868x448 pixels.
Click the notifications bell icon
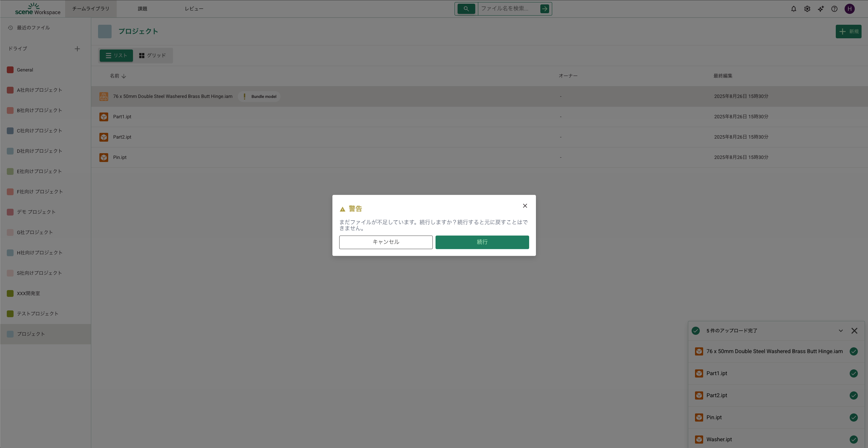coord(793,9)
